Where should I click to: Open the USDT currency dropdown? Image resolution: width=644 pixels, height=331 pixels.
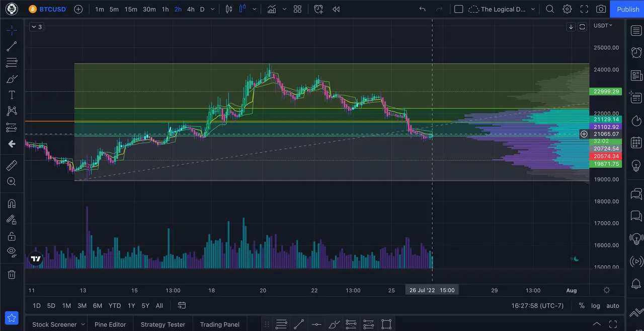click(x=603, y=25)
